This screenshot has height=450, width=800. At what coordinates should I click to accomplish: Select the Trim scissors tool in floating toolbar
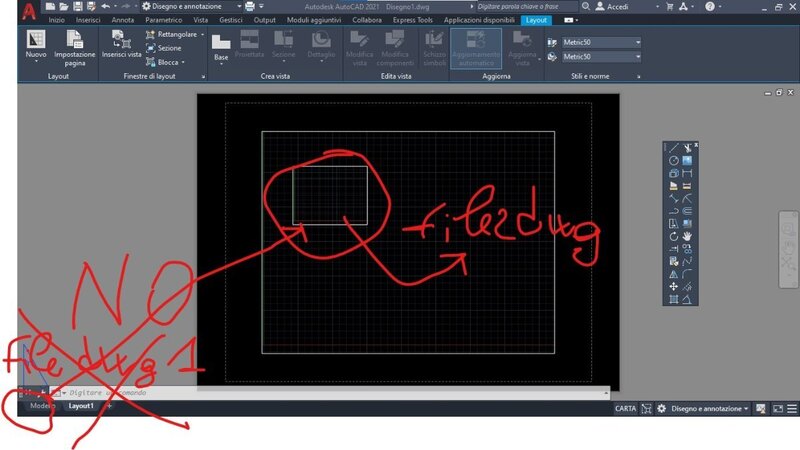tap(687, 148)
